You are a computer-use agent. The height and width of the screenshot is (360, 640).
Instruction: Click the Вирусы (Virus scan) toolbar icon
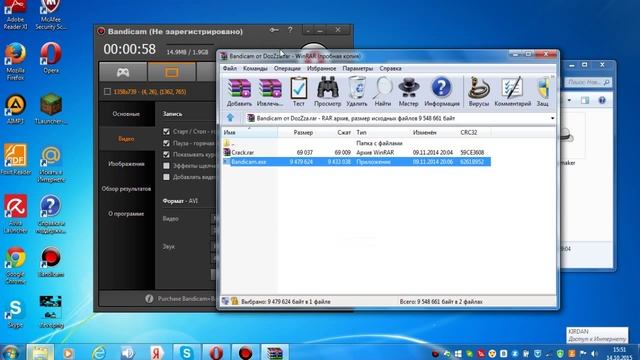[x=478, y=92]
